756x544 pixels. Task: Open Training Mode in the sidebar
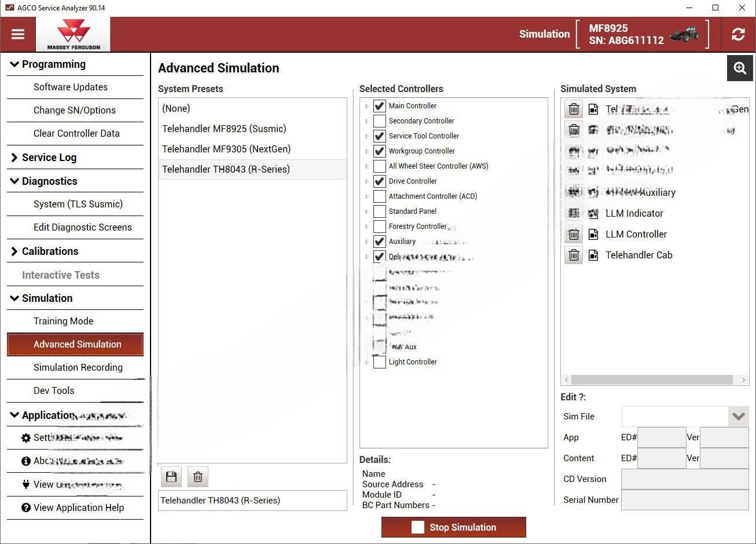click(x=63, y=321)
